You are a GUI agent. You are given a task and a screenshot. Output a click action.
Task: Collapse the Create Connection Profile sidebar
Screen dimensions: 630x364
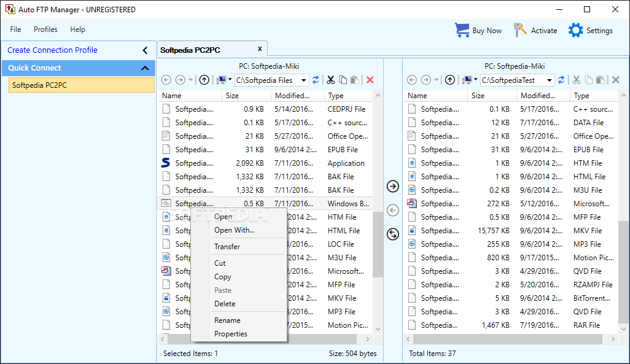pos(145,50)
